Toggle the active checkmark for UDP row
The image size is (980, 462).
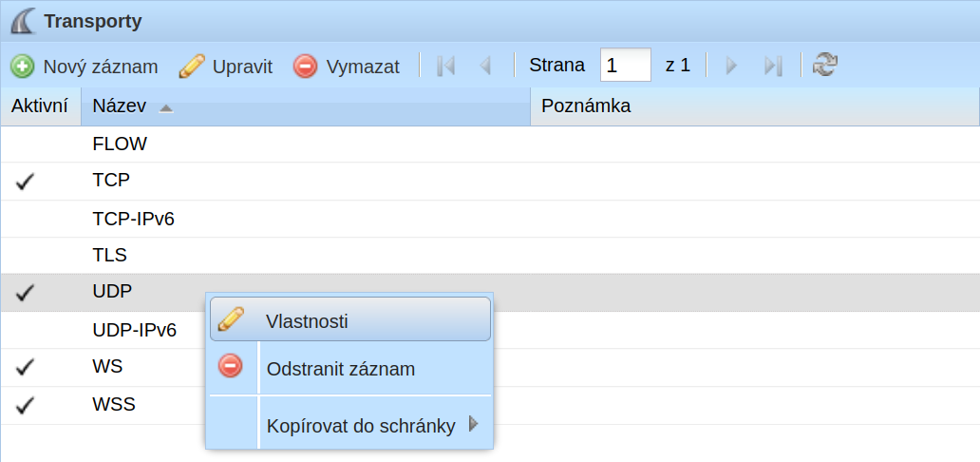(x=25, y=293)
